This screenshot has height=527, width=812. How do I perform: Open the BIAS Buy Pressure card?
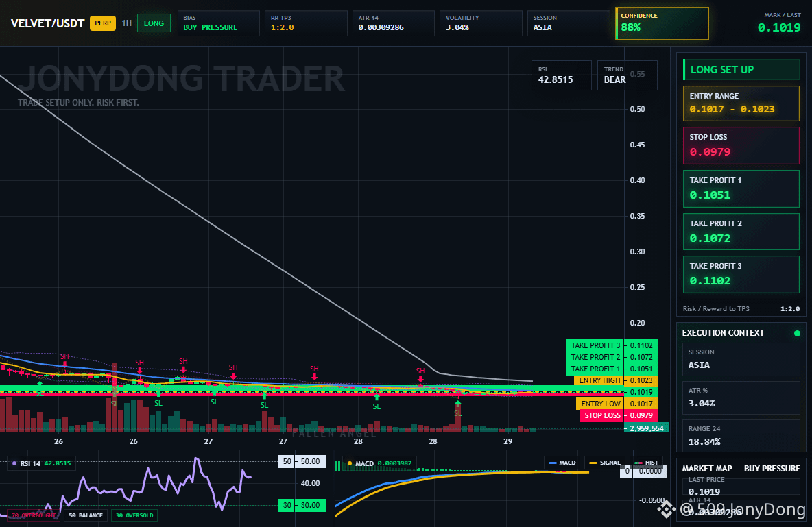[219, 23]
